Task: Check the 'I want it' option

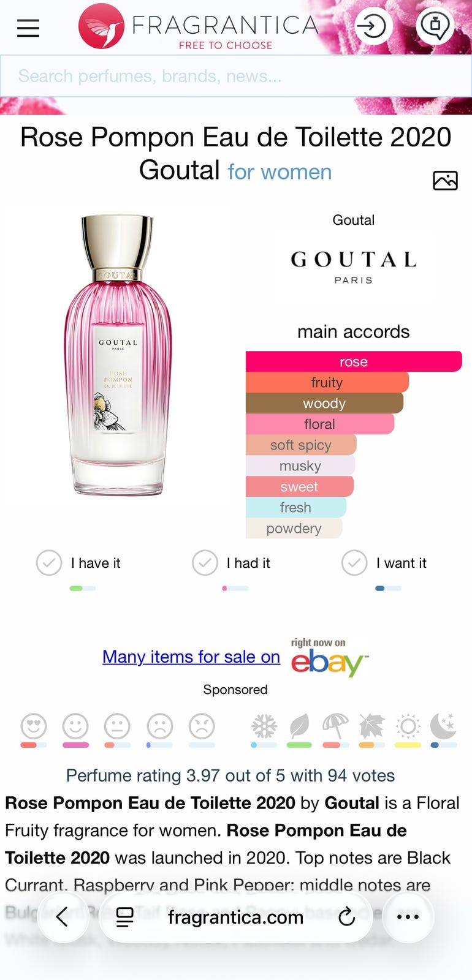Action: pos(354,563)
